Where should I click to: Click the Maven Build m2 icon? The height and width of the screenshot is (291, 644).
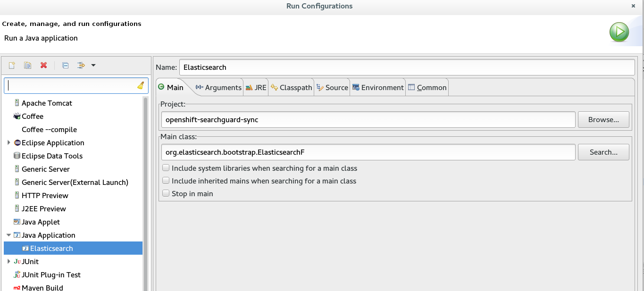17,288
